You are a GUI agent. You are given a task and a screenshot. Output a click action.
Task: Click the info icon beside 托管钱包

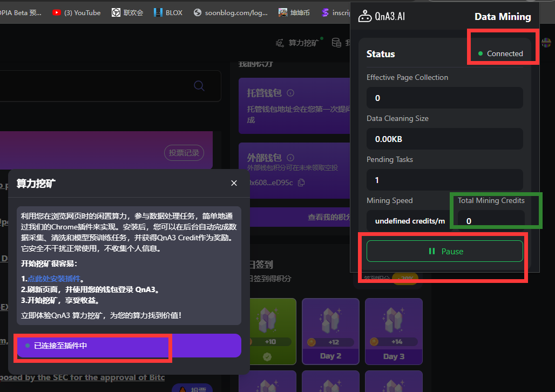tap(290, 93)
